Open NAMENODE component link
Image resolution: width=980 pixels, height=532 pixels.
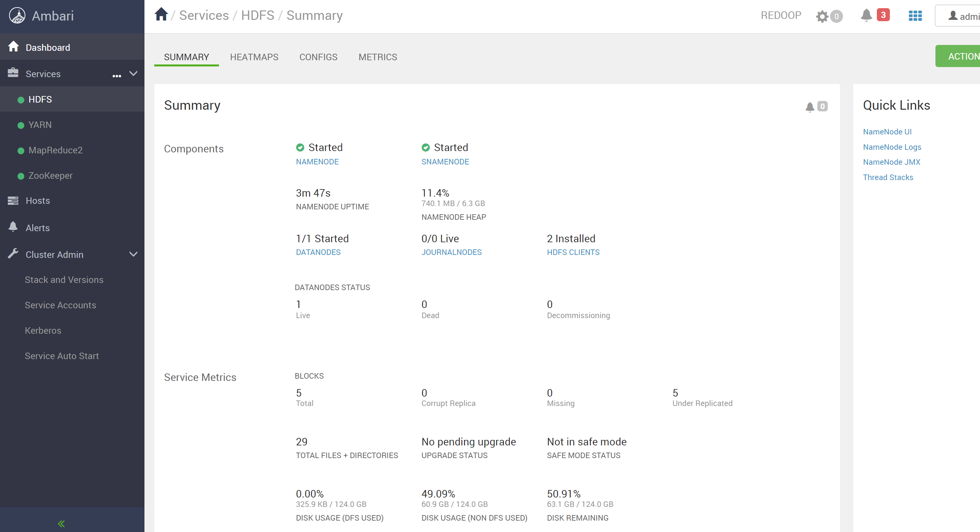[x=317, y=161]
